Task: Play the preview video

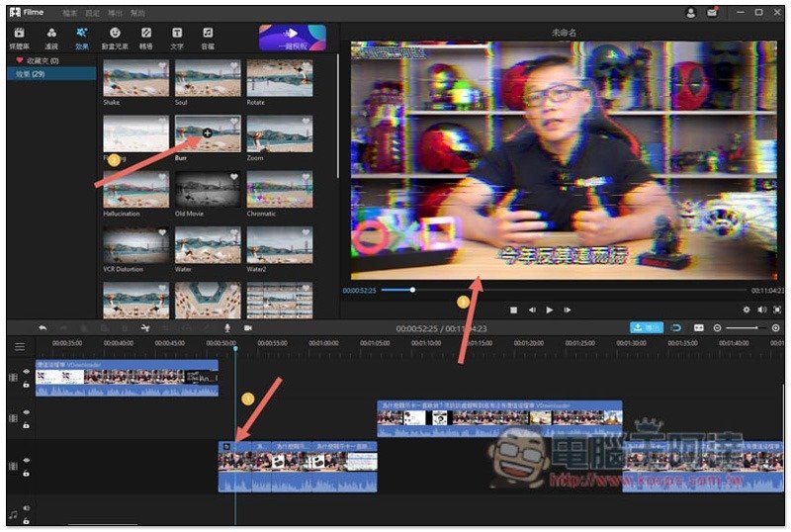Action: (550, 310)
